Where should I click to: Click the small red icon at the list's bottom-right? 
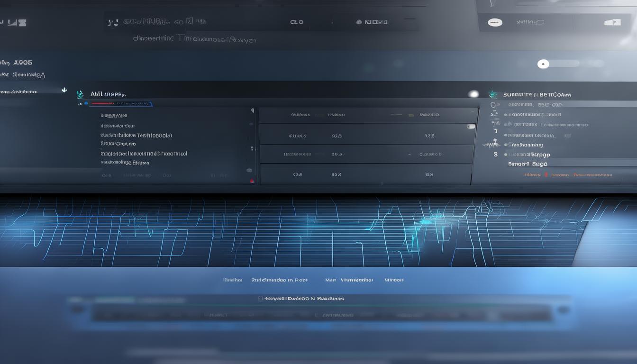252,181
